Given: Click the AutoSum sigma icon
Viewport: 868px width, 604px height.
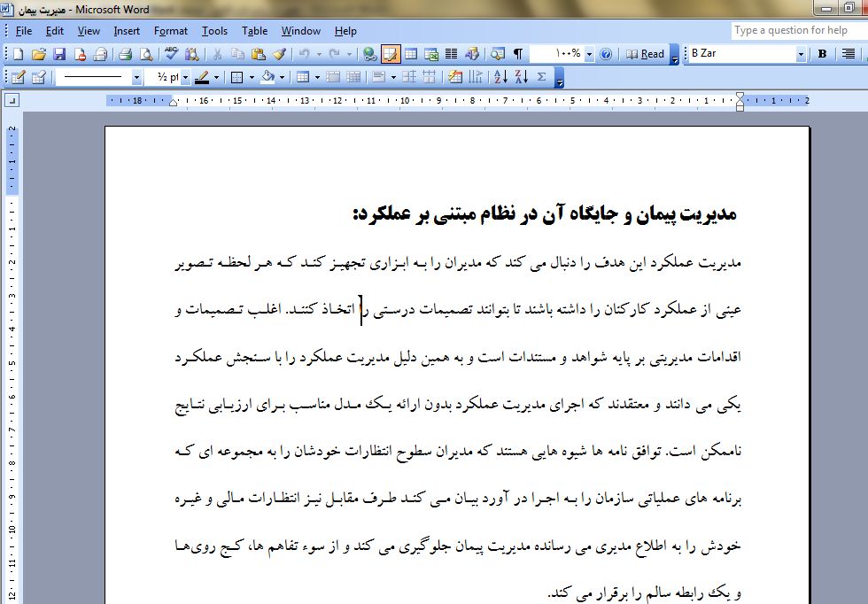Looking at the screenshot, I should (x=541, y=77).
